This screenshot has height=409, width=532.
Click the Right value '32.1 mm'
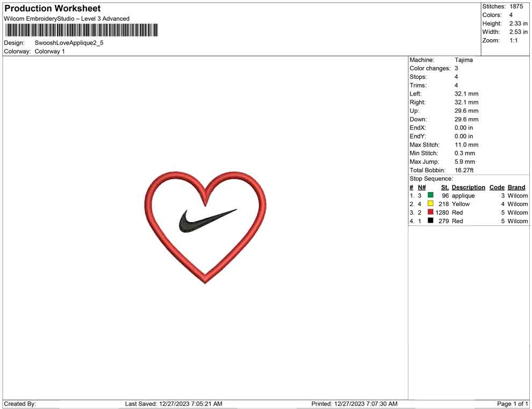tap(466, 103)
